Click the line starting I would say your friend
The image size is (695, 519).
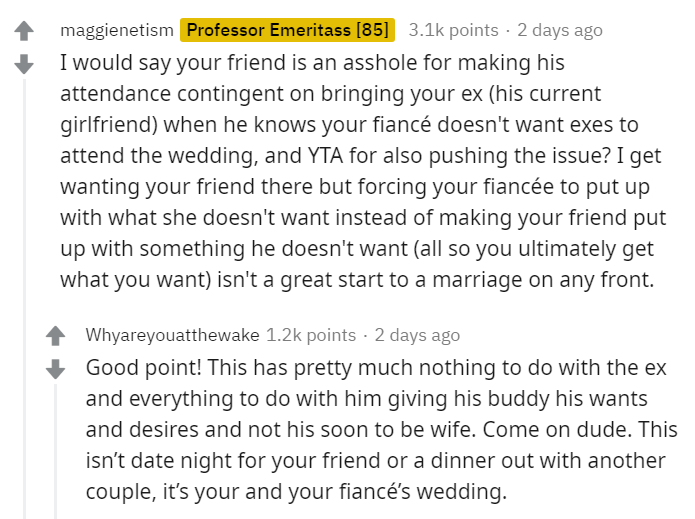coord(312,63)
